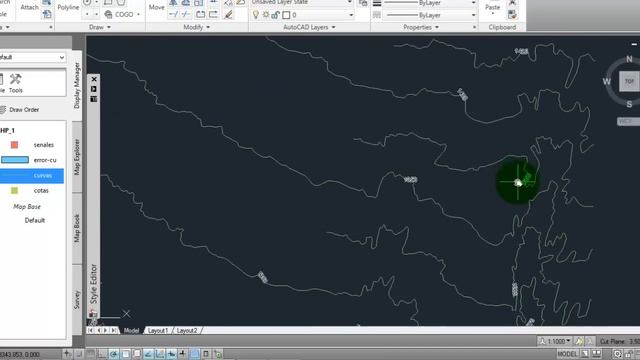Click the TOP face of ViewCube
640x360 pixels.
click(x=629, y=81)
